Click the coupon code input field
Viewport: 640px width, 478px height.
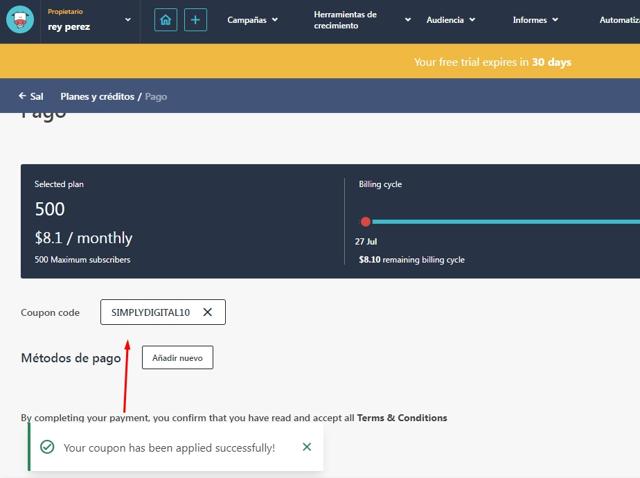[163, 312]
